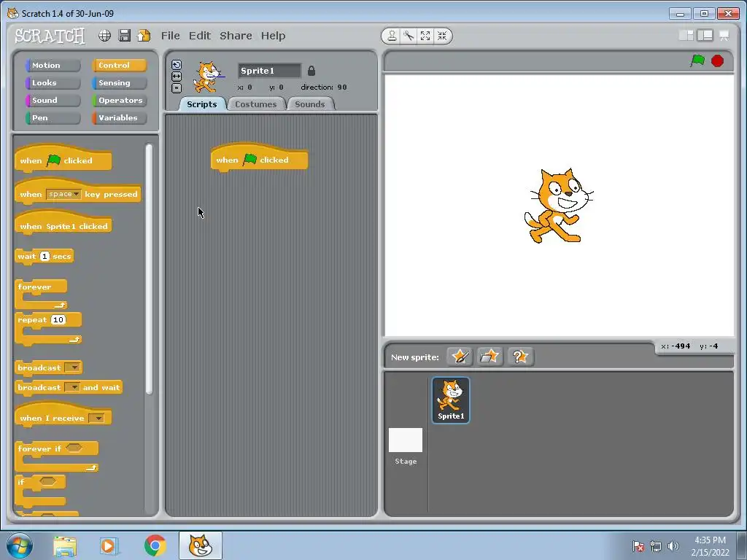The image size is (747, 560).
Task: Select the Stage thumbnail
Action: point(406,446)
